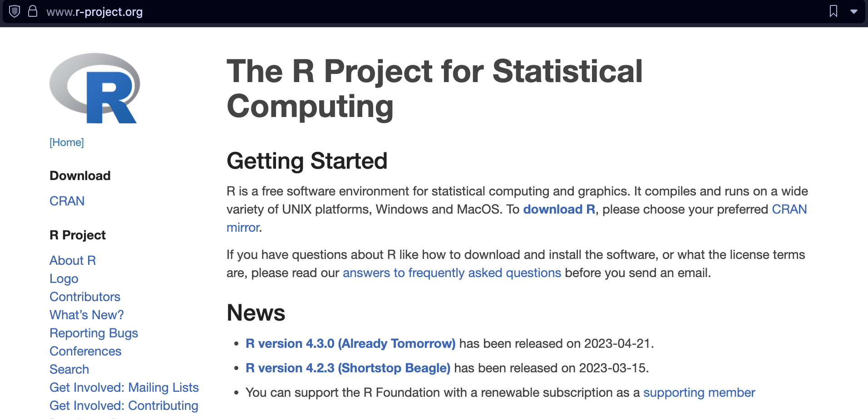The height and width of the screenshot is (419, 868).
Task: Click the R Project logo
Action: pos(94,88)
